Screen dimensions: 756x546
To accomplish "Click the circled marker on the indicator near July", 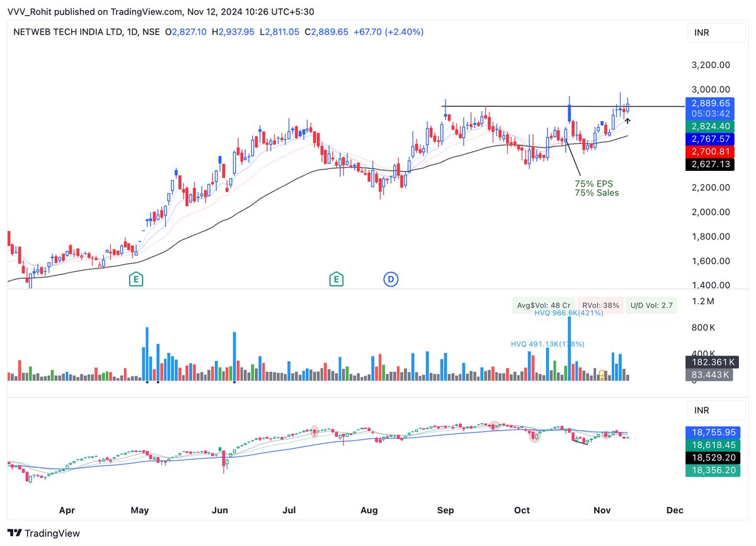I will [x=314, y=431].
